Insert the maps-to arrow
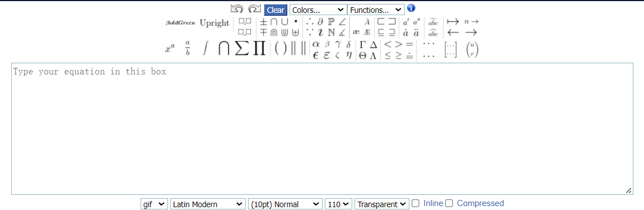Image resolution: width=644 pixels, height=210 pixels. coord(452,22)
